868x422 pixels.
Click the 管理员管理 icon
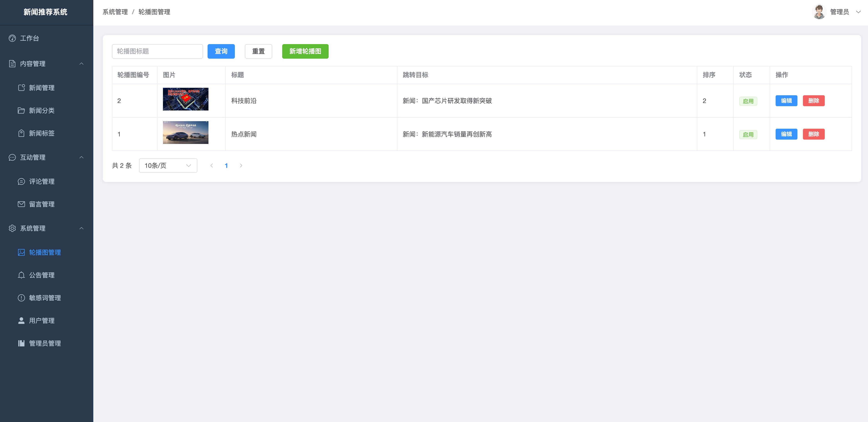click(x=21, y=343)
